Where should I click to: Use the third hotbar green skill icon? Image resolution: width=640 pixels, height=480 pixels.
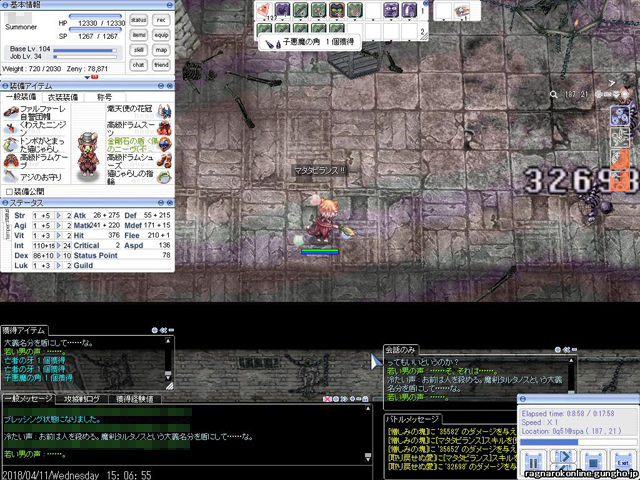tap(300, 10)
